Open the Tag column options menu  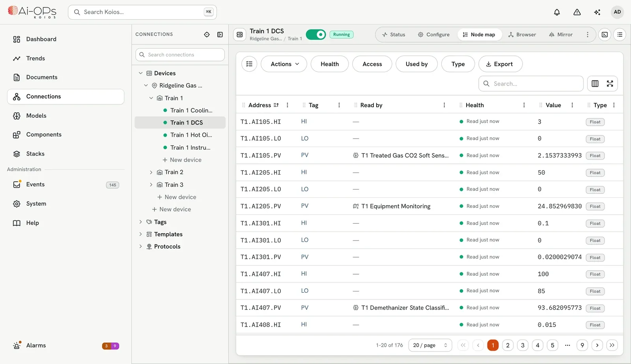[339, 105]
